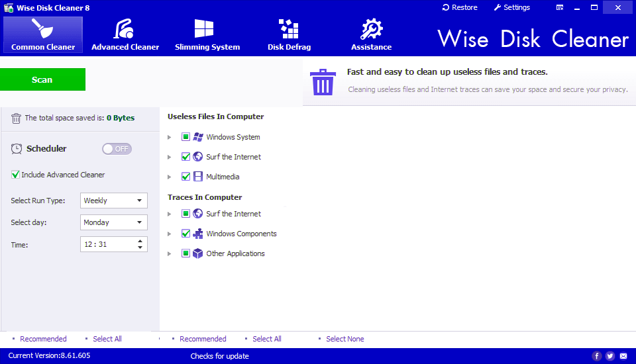The image size is (636, 364).
Task: Expand the Windows System tree node
Action: (170, 138)
